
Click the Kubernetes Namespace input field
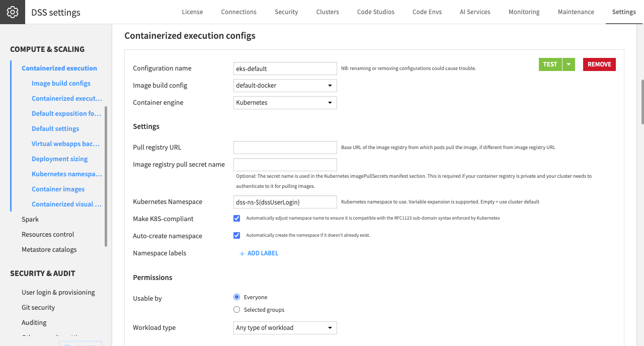coord(285,202)
